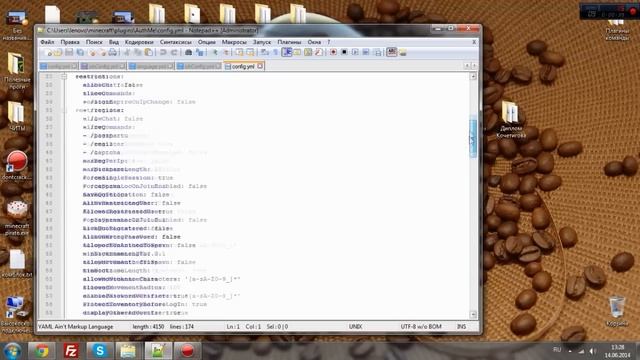
Task: Click the vertical scrollbar thumb in editor
Action: pos(473,137)
